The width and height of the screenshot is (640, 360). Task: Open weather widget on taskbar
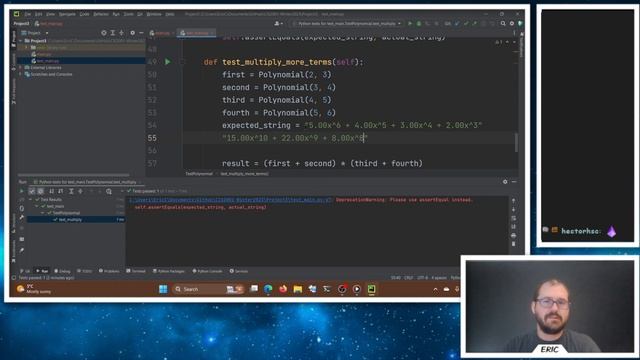(33, 289)
